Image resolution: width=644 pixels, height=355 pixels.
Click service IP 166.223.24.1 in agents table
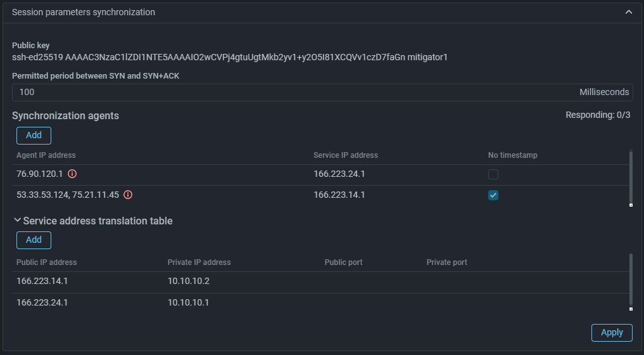339,174
